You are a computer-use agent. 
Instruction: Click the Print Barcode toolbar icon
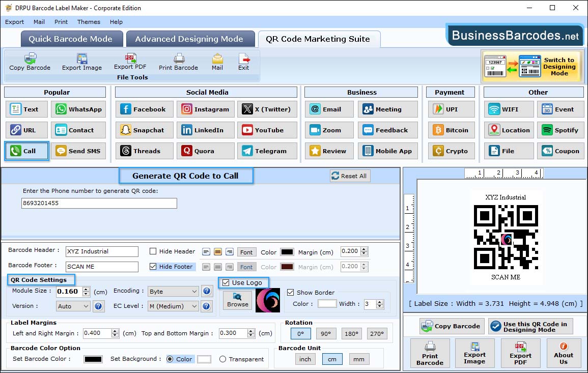click(x=178, y=62)
